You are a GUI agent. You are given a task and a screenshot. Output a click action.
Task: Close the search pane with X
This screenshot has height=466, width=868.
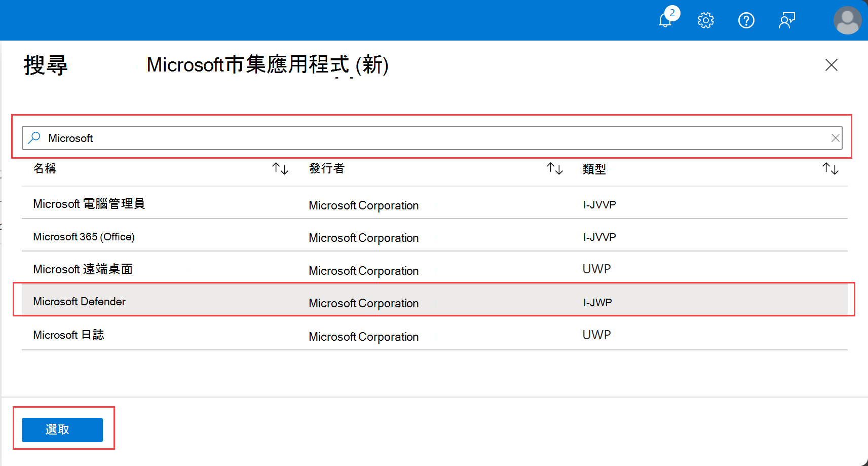click(832, 65)
